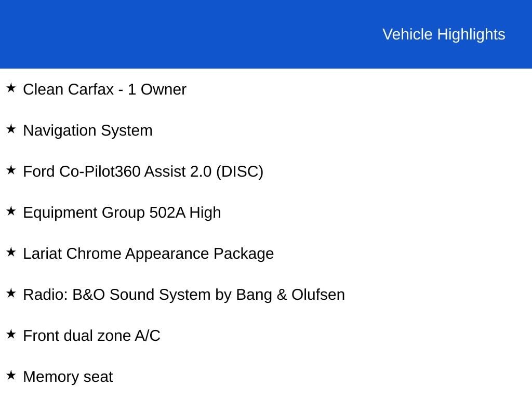The image size is (532, 399).
Task: Select the star before Ford Co-Pilot360 Assist
Action: click(x=11, y=170)
